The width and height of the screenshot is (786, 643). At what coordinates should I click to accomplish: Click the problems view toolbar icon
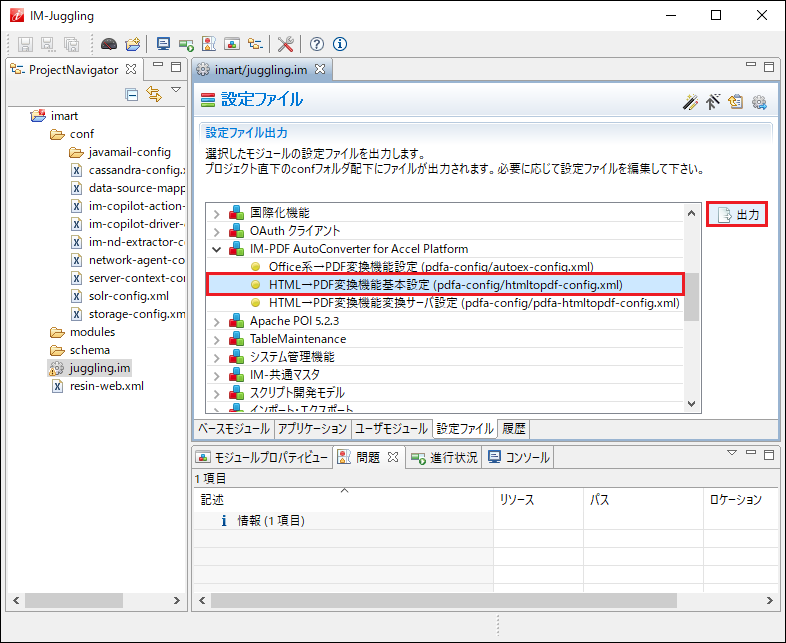tap(209, 44)
